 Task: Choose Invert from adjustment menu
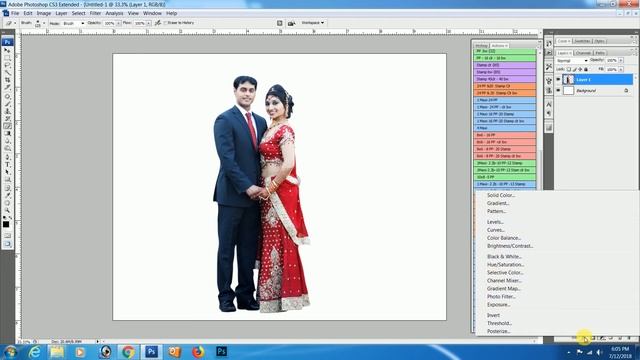(x=493, y=316)
